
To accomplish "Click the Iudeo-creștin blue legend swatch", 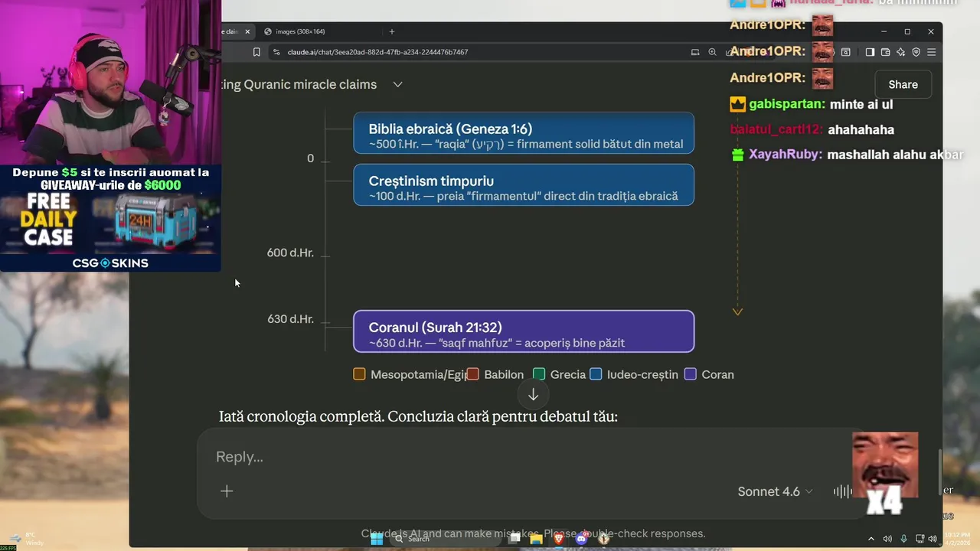I will point(596,374).
